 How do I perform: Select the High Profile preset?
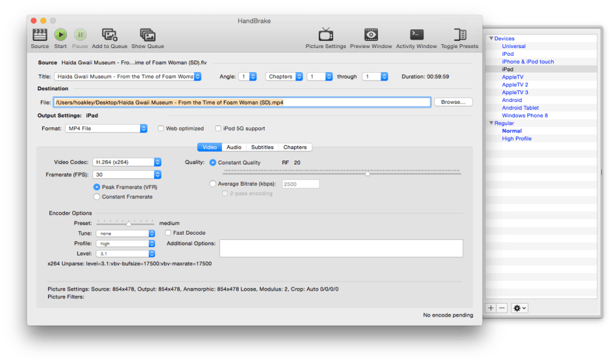[x=516, y=138]
